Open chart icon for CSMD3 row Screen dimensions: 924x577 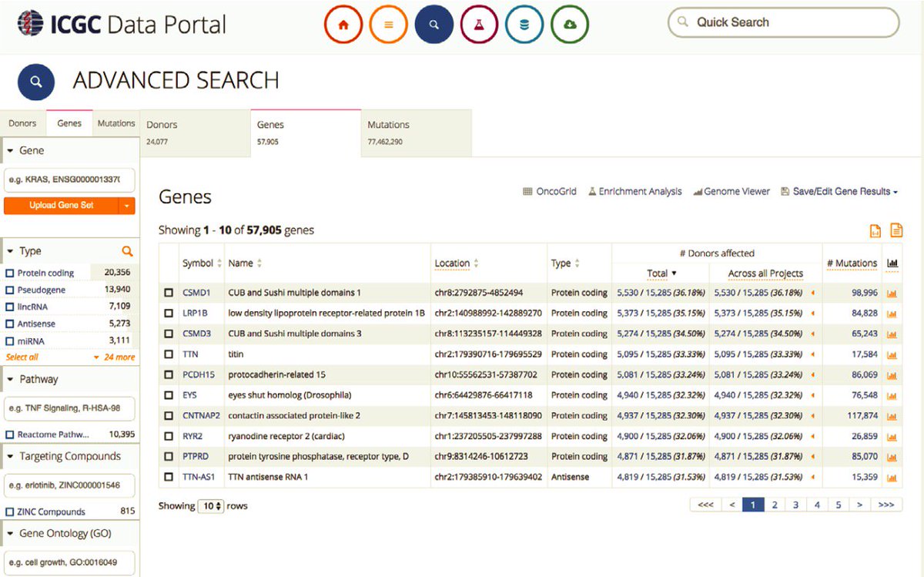click(892, 334)
